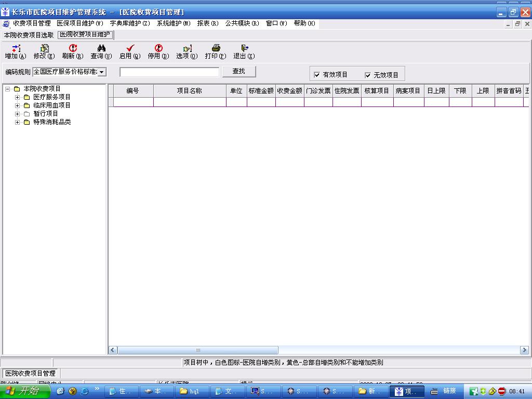Image resolution: width=532 pixels, height=399 pixels.
Task: Expand the 特殊消耗品类 tree node
Action: [17, 122]
